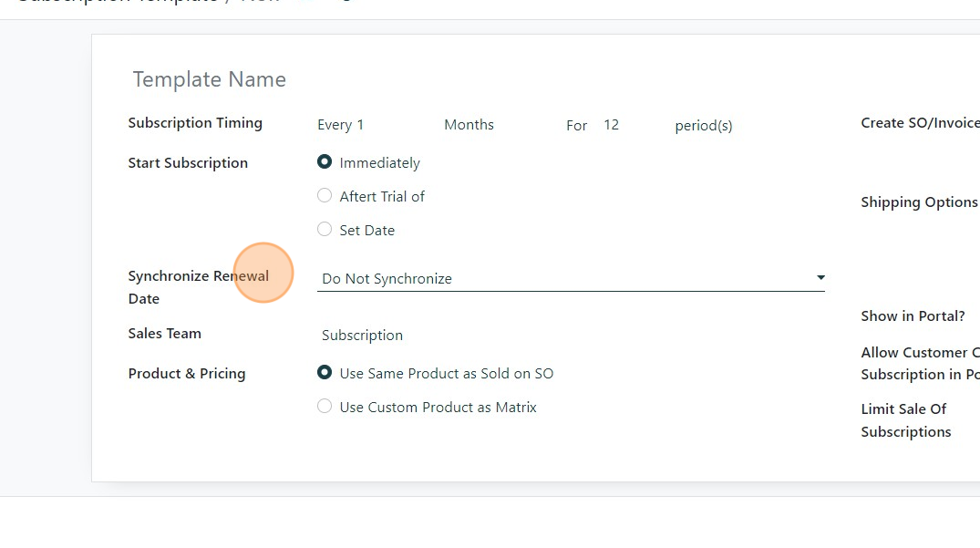This screenshot has height=548, width=980.
Task: Enable Use Same Product as Sold on SO
Action: (325, 373)
